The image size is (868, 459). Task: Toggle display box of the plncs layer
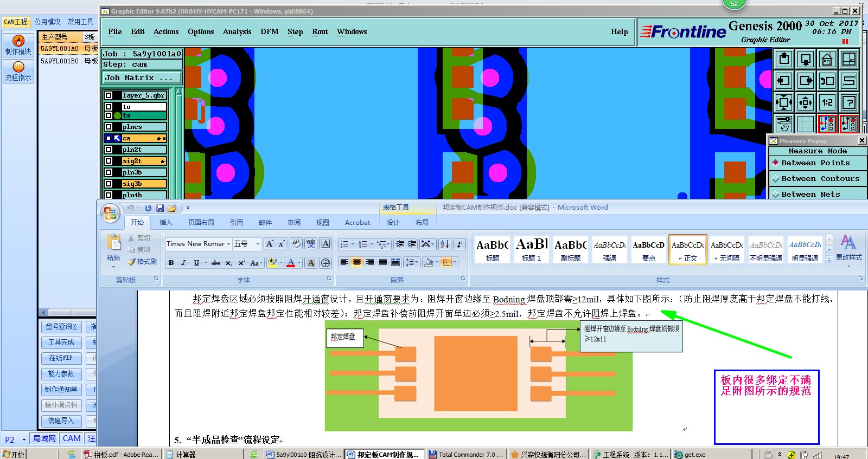click(108, 127)
